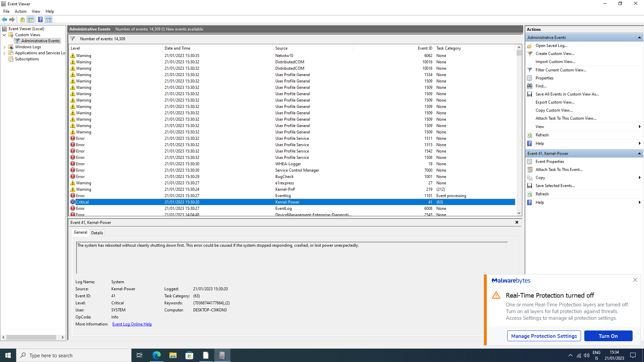Expand the Windows Logs tree node

tap(4, 47)
